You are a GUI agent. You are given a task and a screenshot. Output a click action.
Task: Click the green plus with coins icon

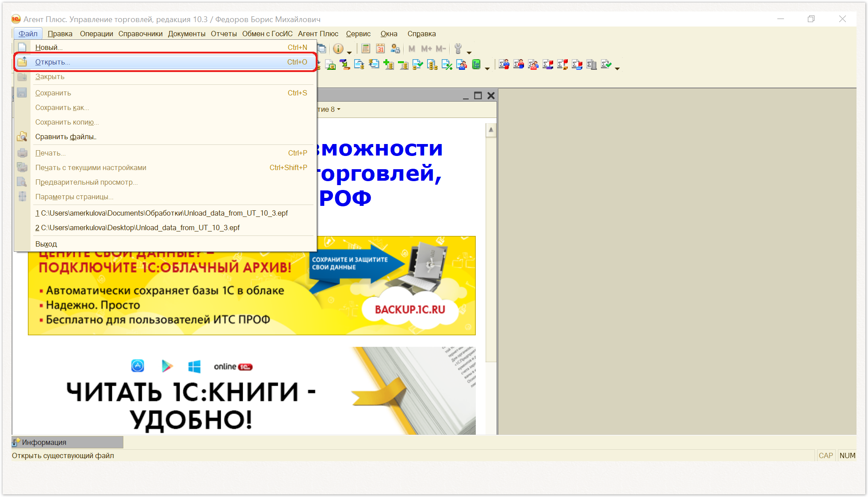point(389,65)
